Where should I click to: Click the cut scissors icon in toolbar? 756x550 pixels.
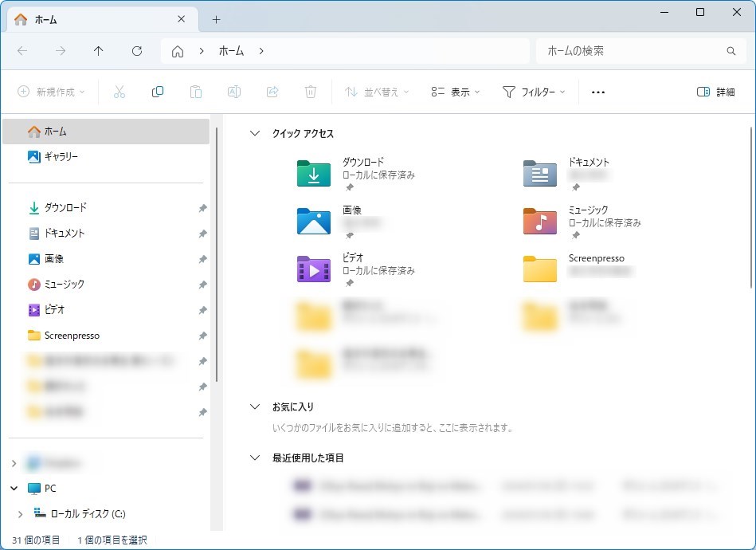tap(119, 92)
